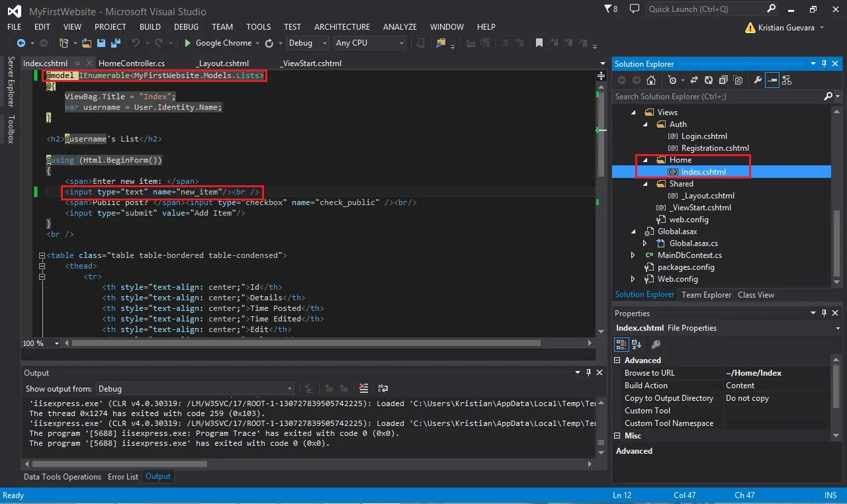Pin the Solution Explorer panel

coord(824,64)
